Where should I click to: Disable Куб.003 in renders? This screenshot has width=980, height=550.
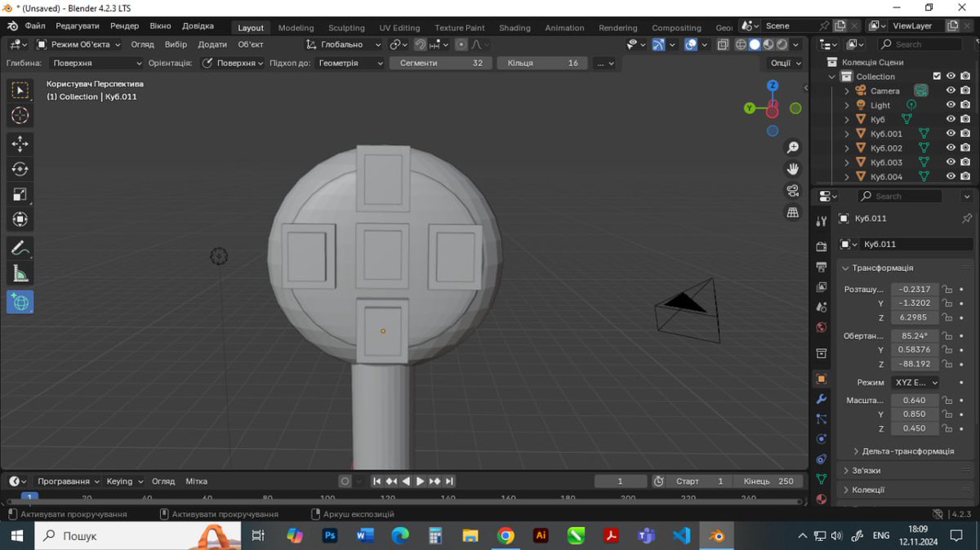(965, 162)
